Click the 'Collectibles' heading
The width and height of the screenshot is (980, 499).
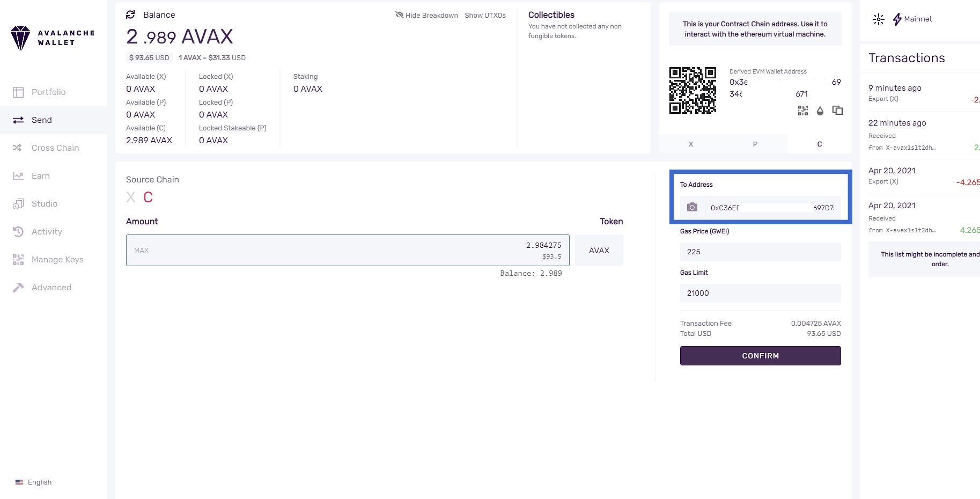click(551, 15)
